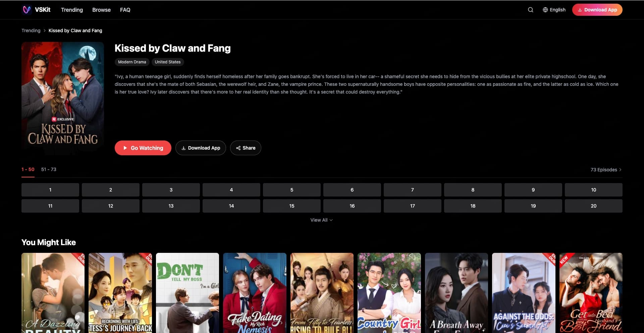Open the 73 Episodes link

coord(606,170)
